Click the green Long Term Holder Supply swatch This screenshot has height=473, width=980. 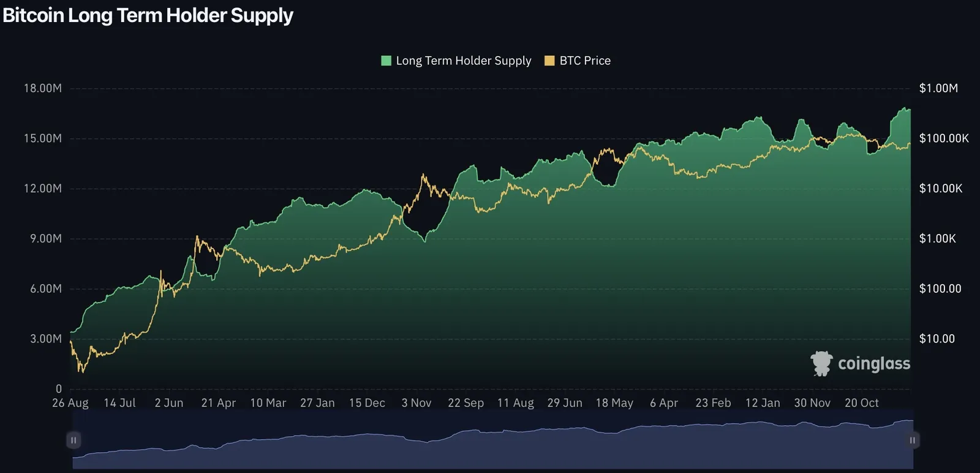click(386, 61)
